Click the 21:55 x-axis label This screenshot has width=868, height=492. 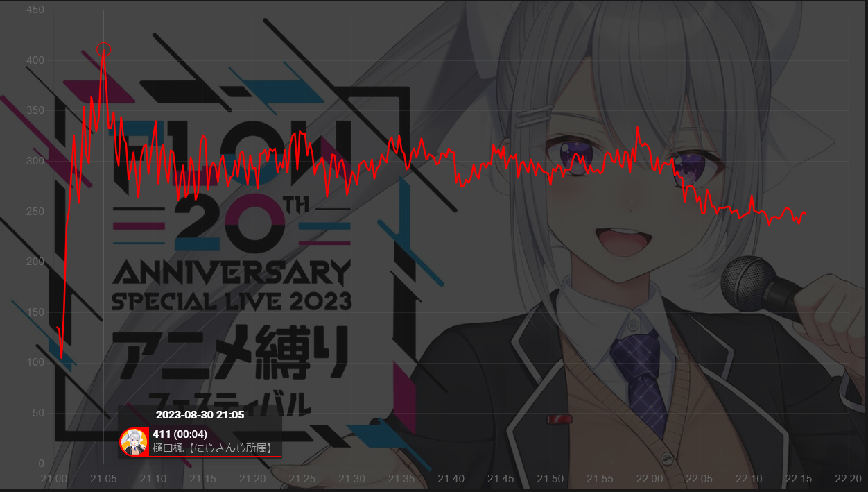pos(600,479)
